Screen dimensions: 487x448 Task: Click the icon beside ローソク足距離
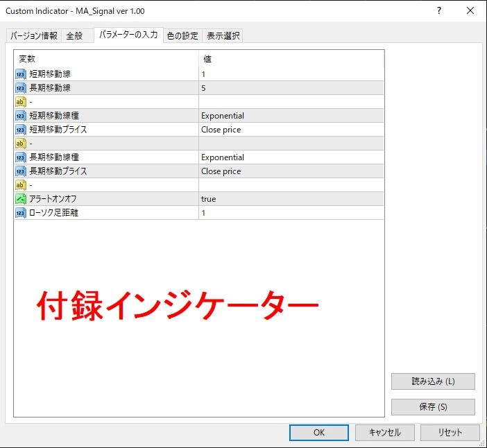(x=20, y=213)
